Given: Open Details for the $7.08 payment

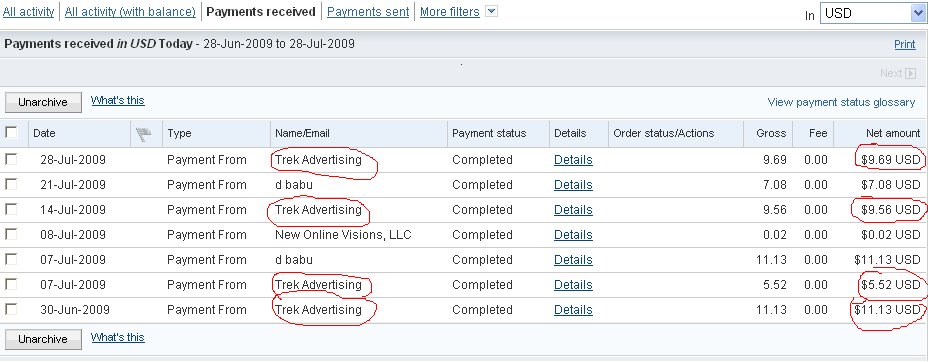Looking at the screenshot, I should click(x=573, y=185).
